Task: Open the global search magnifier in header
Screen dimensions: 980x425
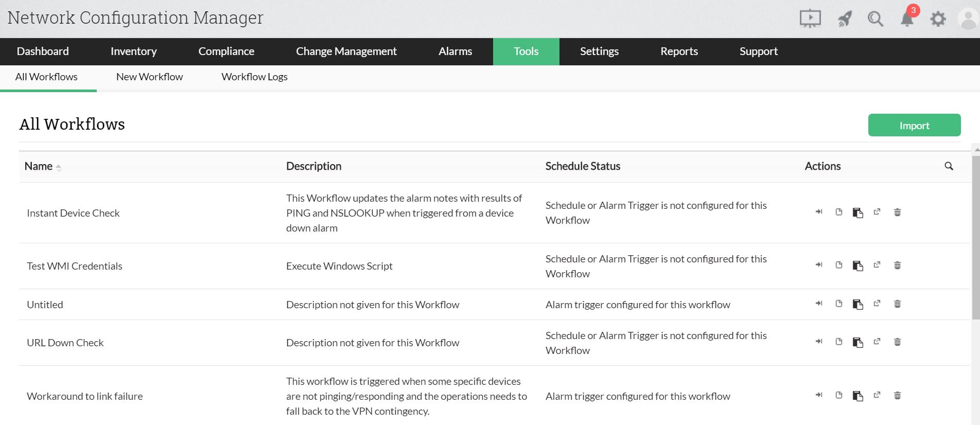Action: [x=876, y=19]
